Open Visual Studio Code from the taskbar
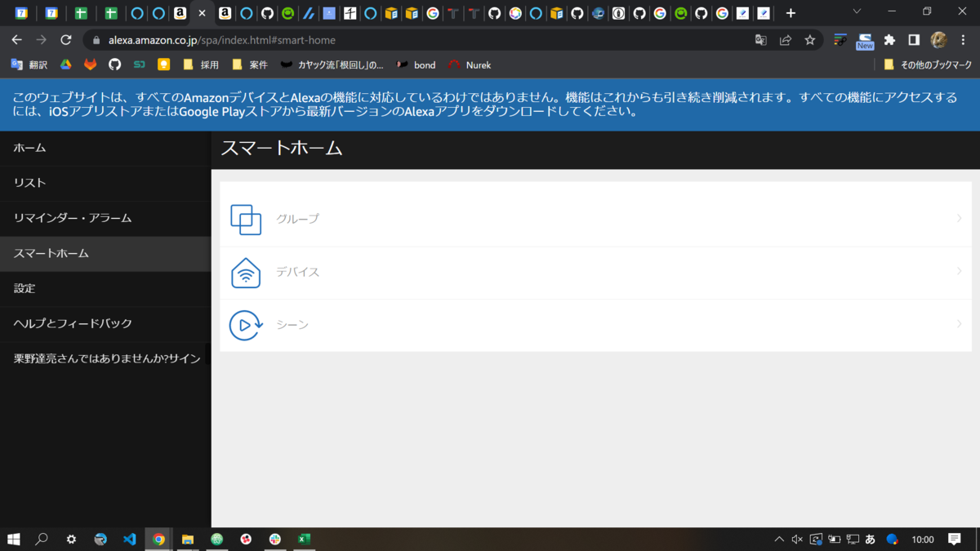 [129, 539]
